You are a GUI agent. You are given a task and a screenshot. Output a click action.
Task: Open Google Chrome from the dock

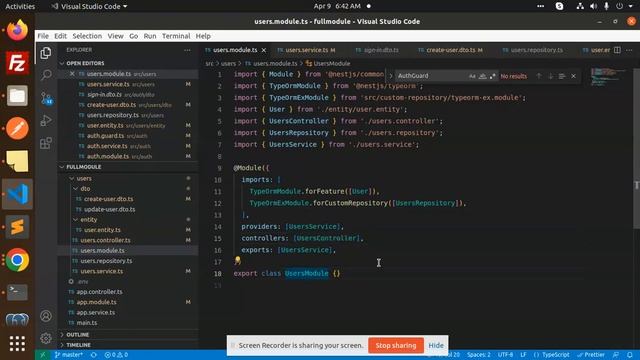(17, 260)
